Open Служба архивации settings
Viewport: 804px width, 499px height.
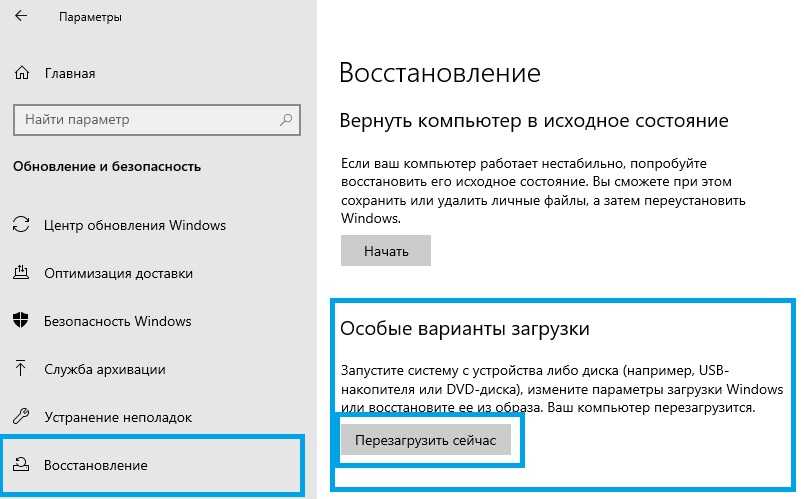click(105, 369)
